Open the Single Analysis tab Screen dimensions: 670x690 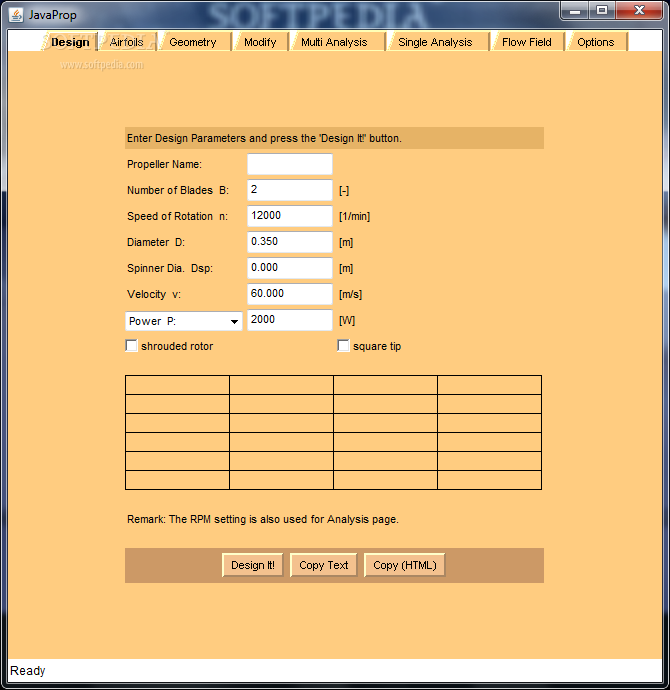coord(435,42)
